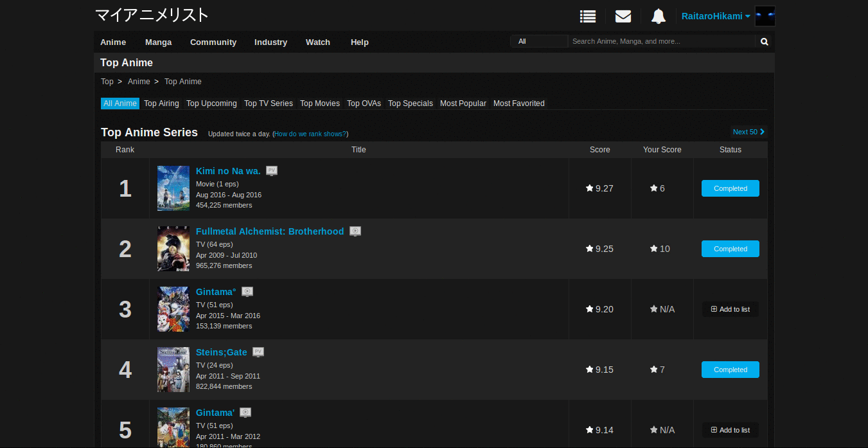Open Gintama° title link
The image size is (868, 448).
click(216, 292)
